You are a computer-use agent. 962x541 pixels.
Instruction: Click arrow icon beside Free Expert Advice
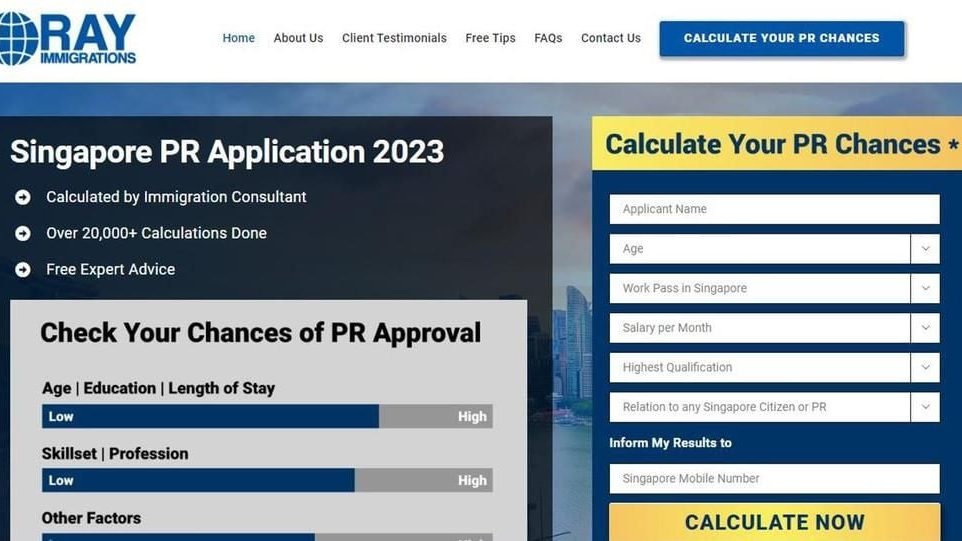(23, 269)
